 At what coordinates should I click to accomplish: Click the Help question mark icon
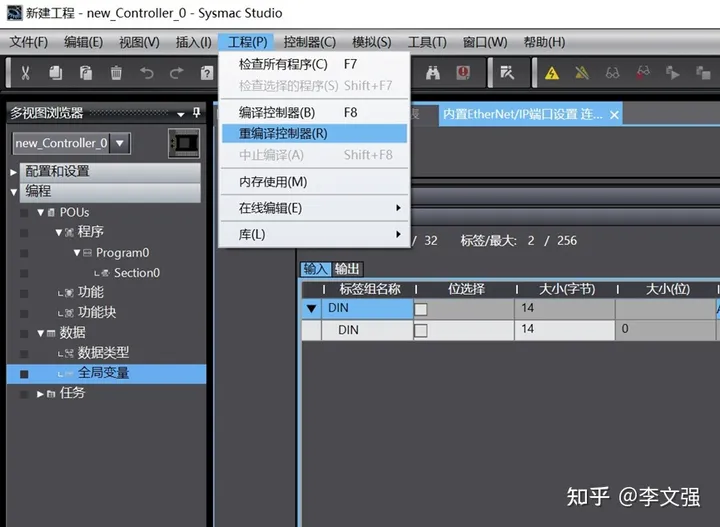pos(207,73)
